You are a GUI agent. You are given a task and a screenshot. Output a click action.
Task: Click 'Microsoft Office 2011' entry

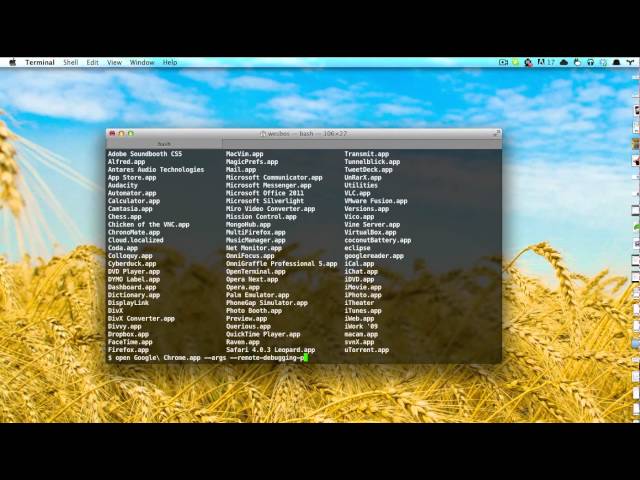point(265,193)
